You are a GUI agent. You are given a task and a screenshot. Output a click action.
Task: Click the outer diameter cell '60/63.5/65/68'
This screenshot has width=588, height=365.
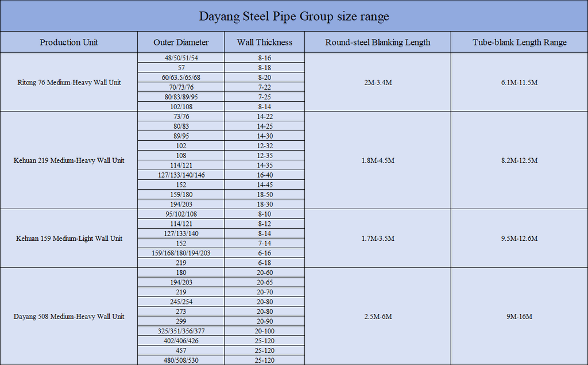[181, 78]
